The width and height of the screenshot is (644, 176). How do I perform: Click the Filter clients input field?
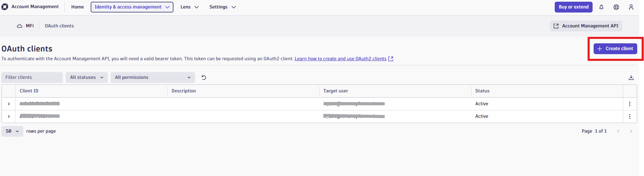32,78
